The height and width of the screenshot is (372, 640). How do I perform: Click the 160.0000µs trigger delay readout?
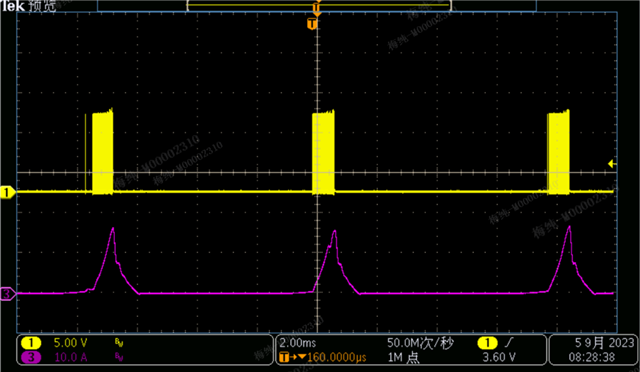click(337, 357)
